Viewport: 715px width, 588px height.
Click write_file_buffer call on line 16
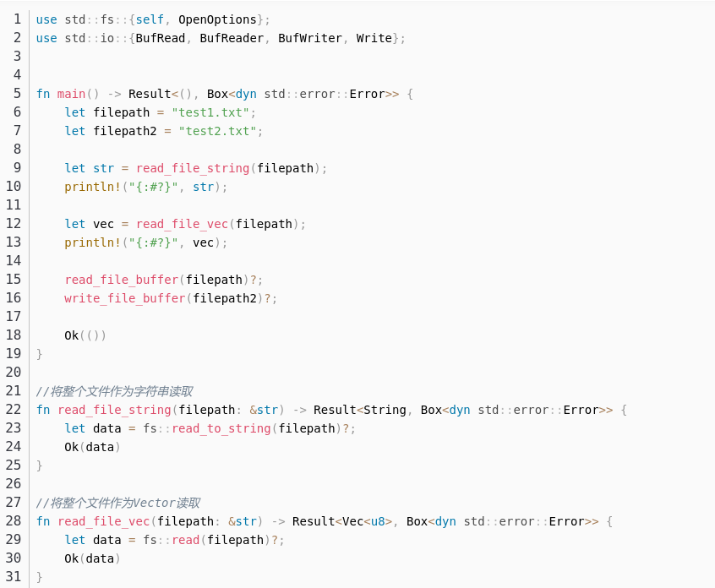[125, 298]
